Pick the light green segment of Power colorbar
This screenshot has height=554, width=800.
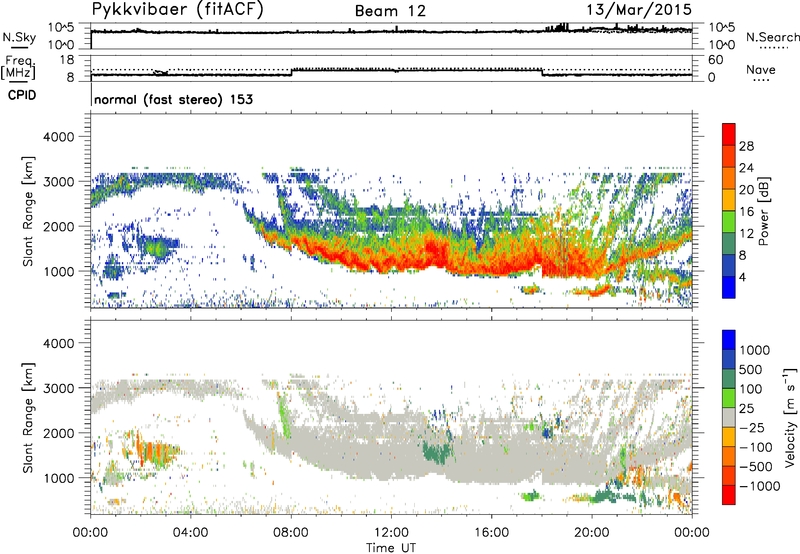[x=729, y=222]
